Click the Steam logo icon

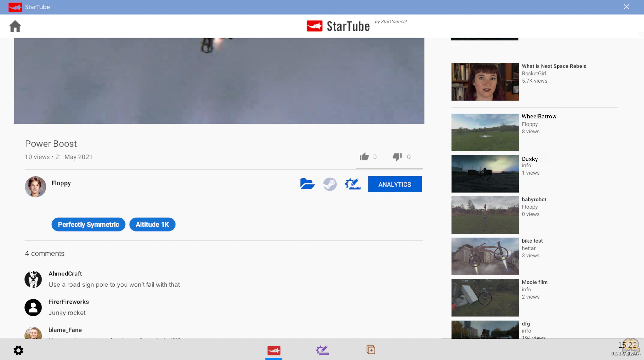click(x=330, y=184)
